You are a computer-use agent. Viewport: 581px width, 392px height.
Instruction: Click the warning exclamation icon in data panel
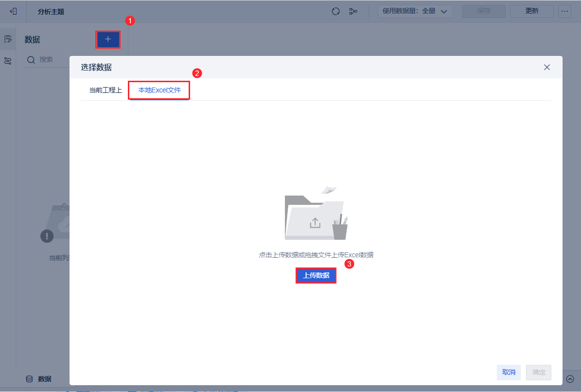coord(47,236)
